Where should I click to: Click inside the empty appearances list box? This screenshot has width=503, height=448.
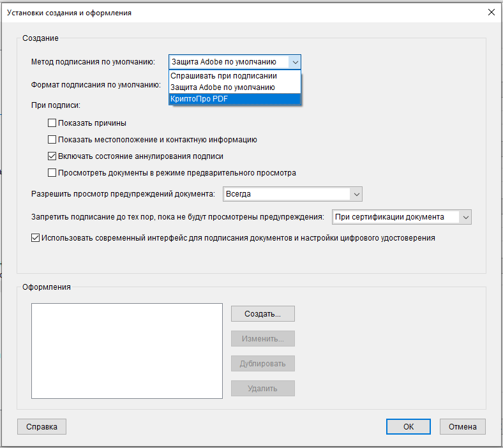(126, 351)
